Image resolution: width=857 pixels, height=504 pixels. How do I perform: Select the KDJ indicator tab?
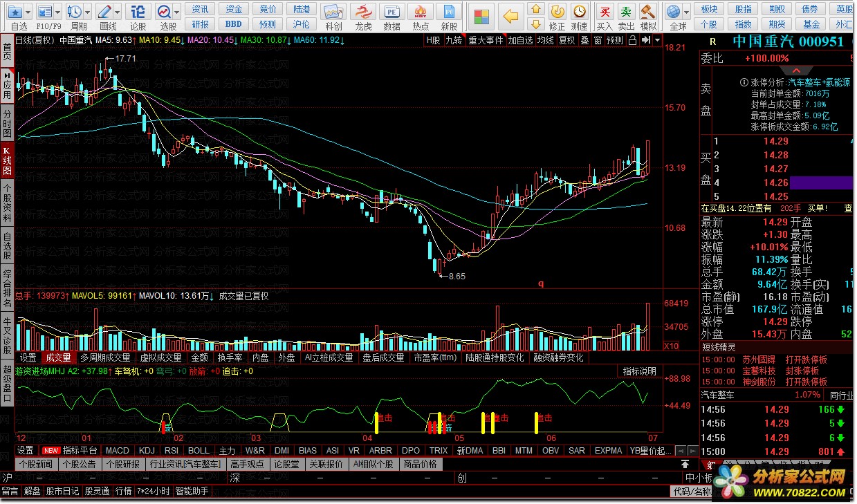click(x=147, y=451)
